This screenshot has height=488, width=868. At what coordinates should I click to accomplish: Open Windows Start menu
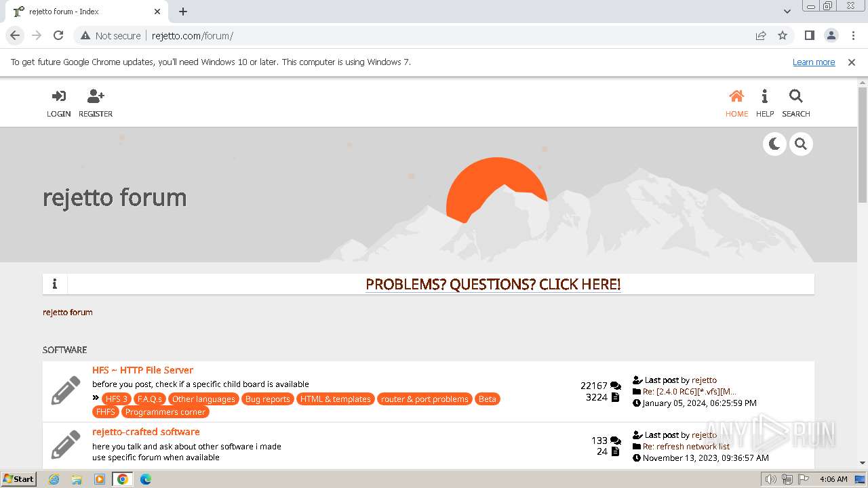(19, 479)
